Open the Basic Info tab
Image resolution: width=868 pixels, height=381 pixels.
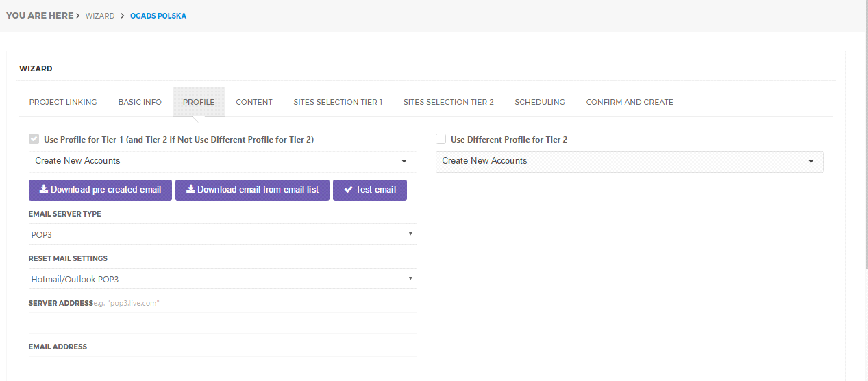click(140, 102)
